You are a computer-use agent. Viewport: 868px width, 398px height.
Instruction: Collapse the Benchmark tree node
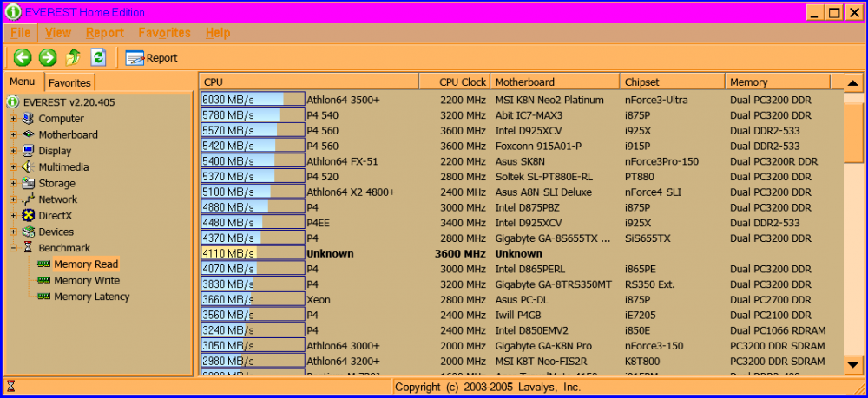coord(13,248)
